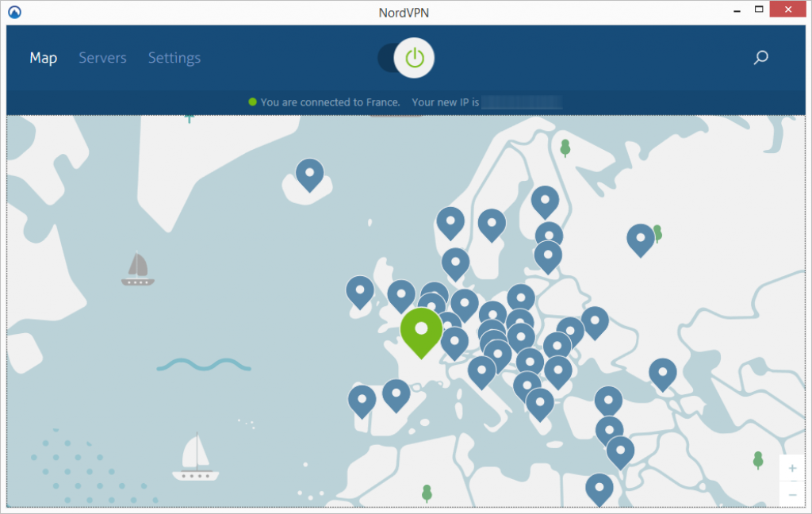
Task: Select the Georgia server pin near Caucasus
Action: point(663,375)
